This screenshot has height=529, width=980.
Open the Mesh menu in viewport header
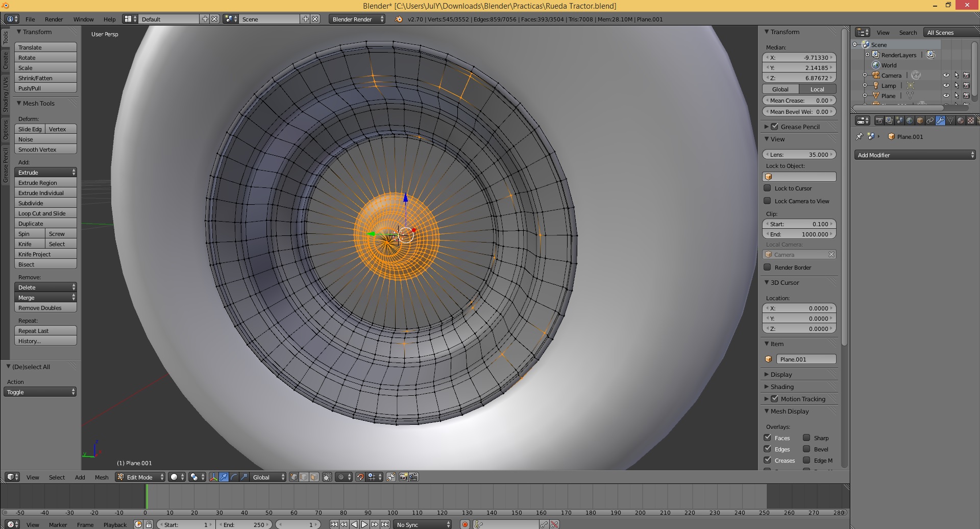pos(102,477)
